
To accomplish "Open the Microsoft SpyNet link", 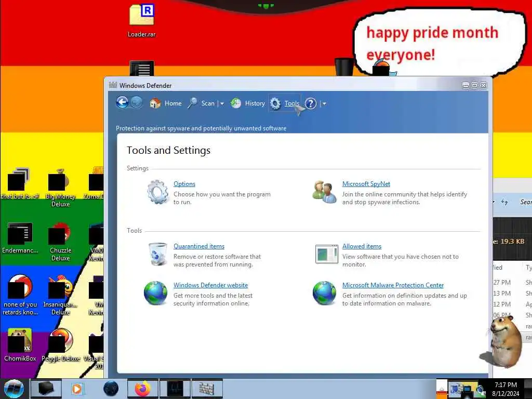I will (x=366, y=183).
